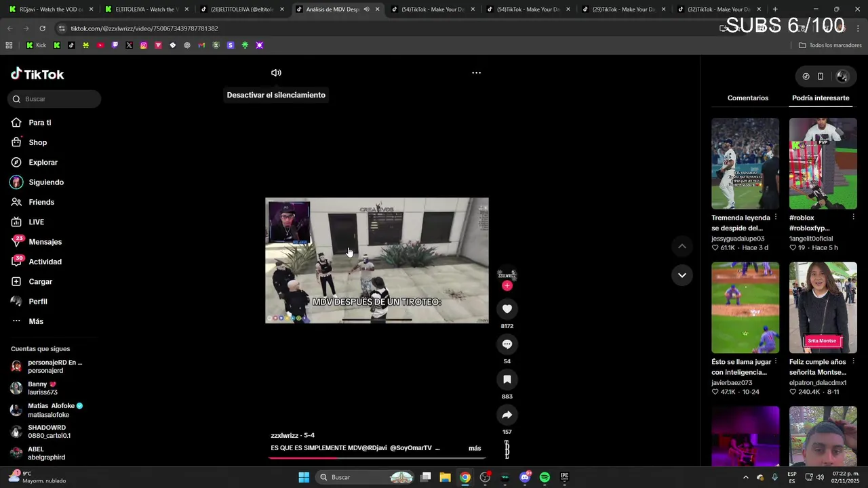This screenshot has height=488, width=868.
Task: Open Cargar upload page
Action: click(x=40, y=282)
